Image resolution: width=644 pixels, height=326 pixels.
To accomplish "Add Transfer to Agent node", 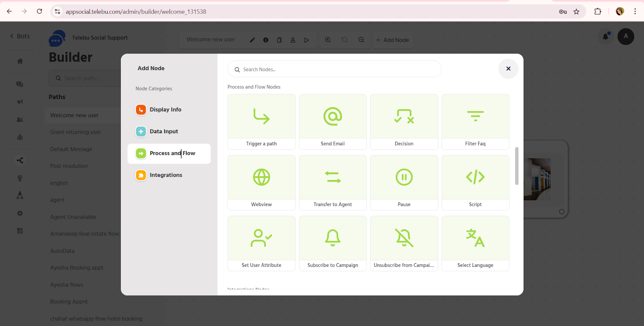I will 332,182.
